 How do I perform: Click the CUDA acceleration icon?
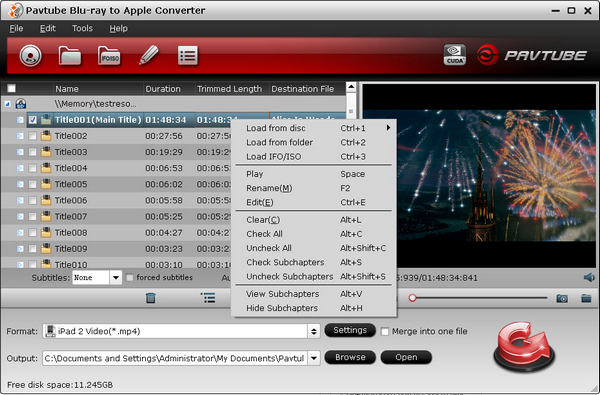(455, 55)
